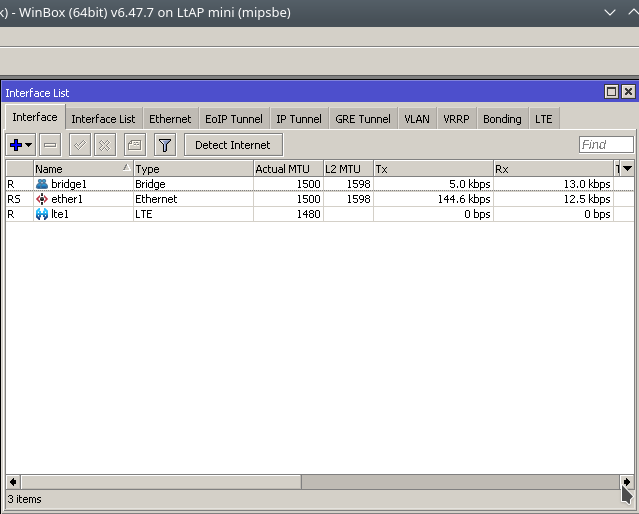639x514 pixels.
Task: Click the 0 bps Rx value of lte1
Action: pyautogui.click(x=597, y=214)
